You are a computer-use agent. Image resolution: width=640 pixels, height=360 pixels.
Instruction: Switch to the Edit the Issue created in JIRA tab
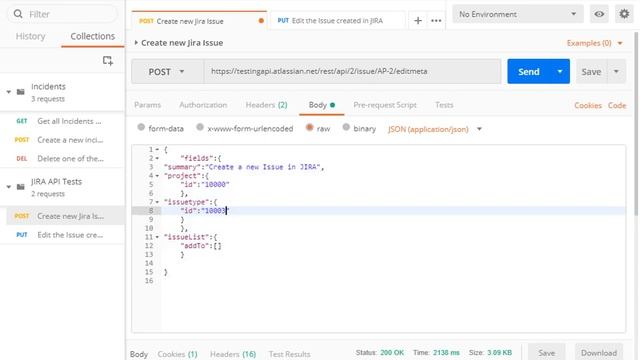tap(337, 21)
